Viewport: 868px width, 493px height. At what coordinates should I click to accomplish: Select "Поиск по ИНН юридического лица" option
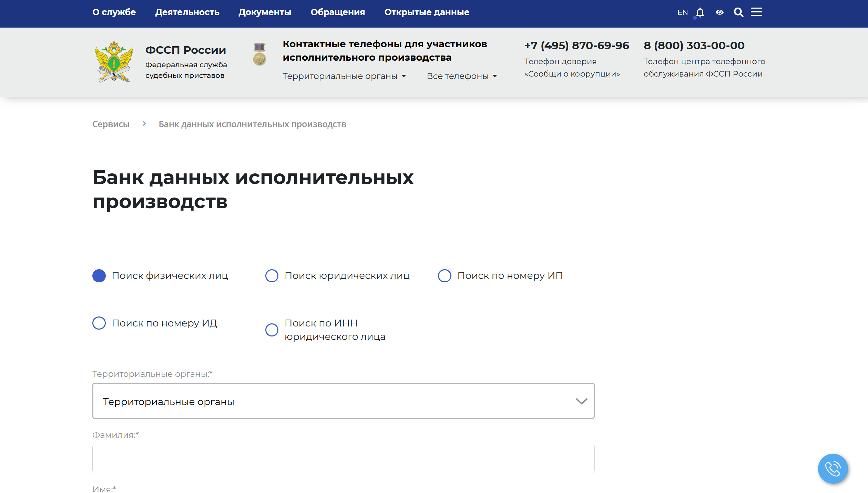click(x=272, y=330)
